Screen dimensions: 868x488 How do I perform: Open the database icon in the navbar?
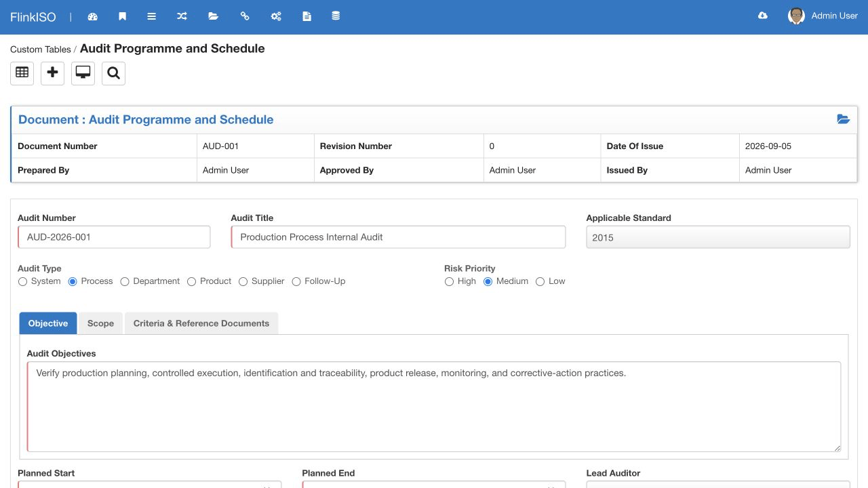(x=336, y=16)
